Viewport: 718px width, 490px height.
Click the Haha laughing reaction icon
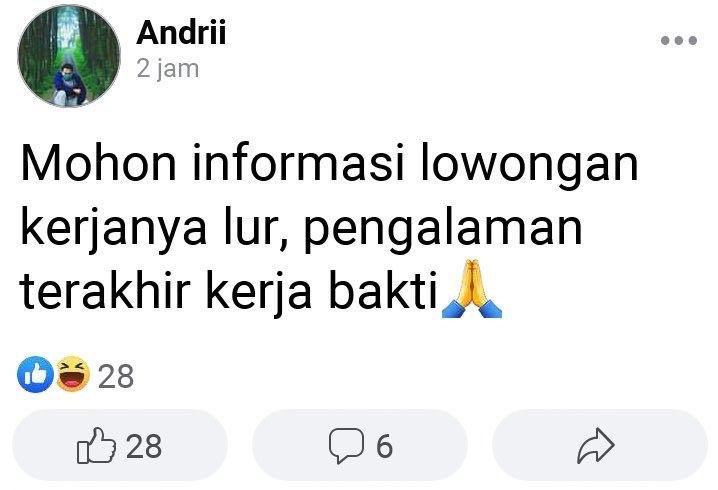tap(73, 374)
